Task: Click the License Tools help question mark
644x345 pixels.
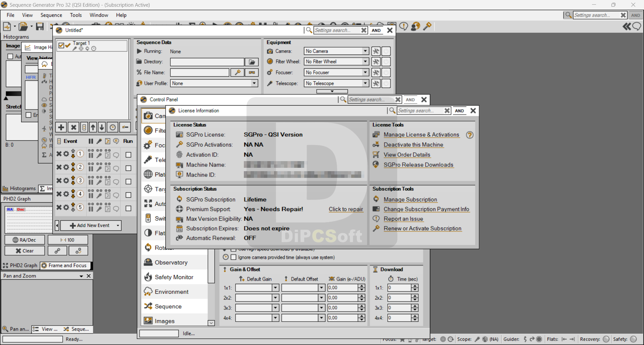Action: 470,135
